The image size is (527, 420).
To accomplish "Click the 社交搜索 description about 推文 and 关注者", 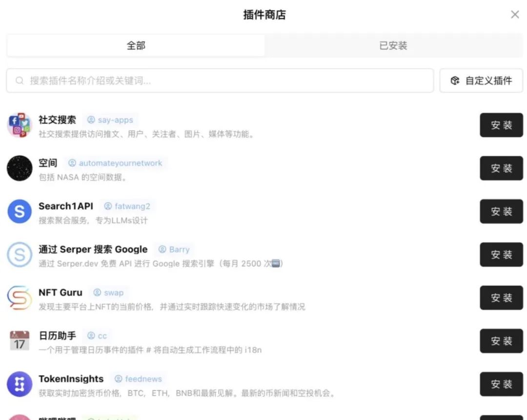I will click(146, 134).
